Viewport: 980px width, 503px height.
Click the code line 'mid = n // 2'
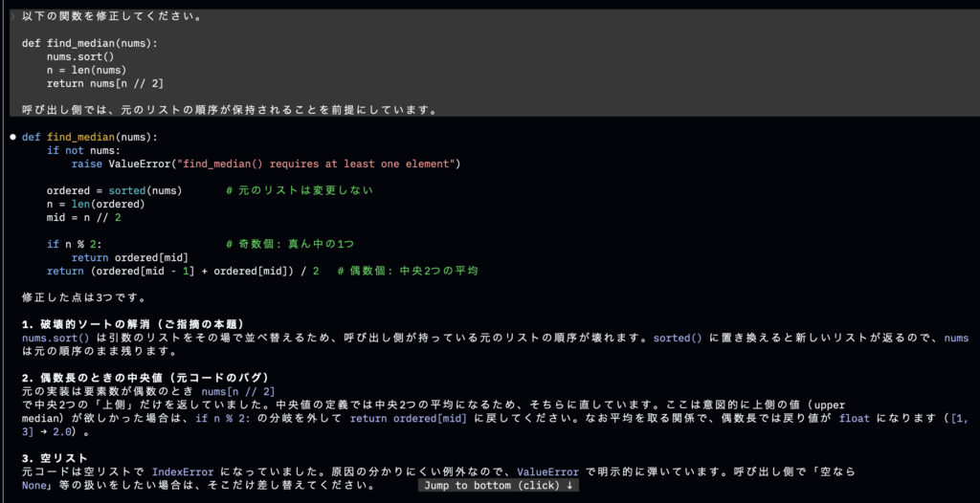pyautogui.click(x=84, y=217)
